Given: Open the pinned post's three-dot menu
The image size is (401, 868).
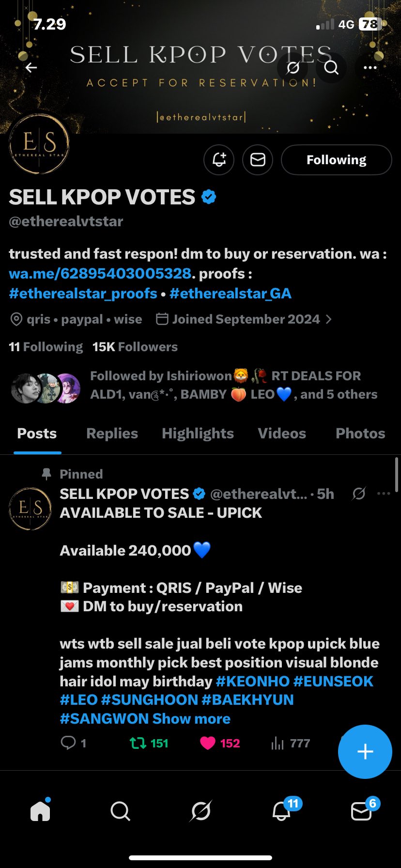Looking at the screenshot, I should [383, 494].
